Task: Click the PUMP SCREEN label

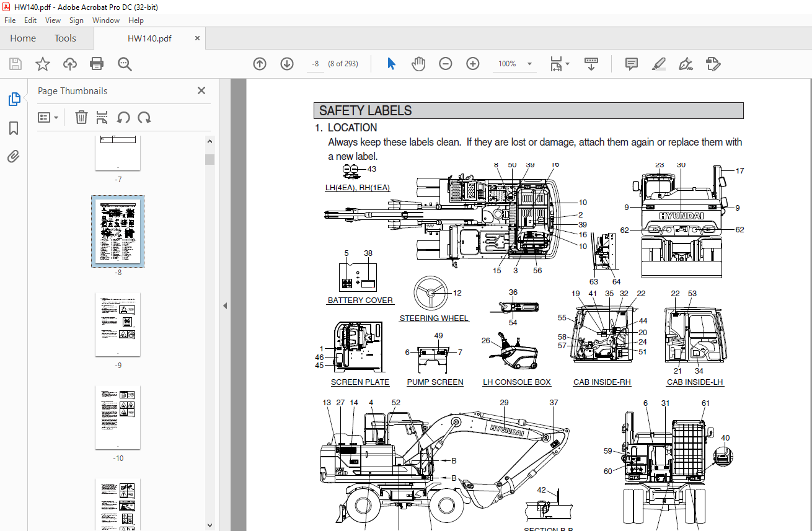Action: click(435, 382)
